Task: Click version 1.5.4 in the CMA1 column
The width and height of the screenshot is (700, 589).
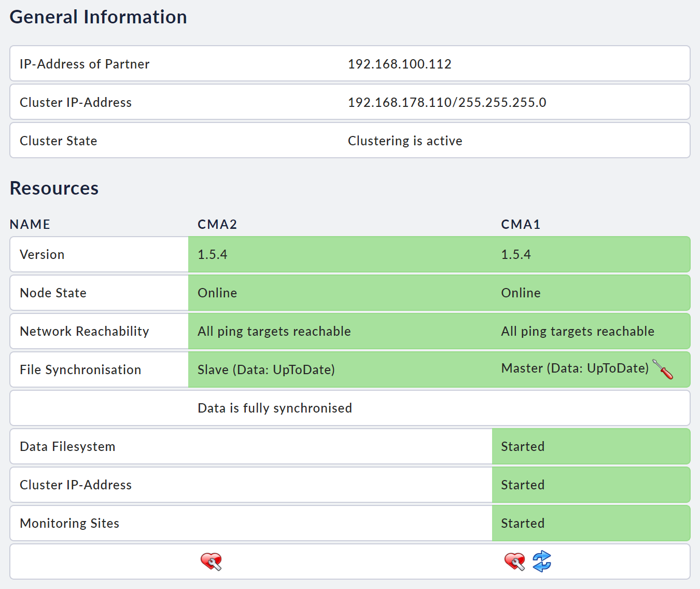Action: pos(516,254)
